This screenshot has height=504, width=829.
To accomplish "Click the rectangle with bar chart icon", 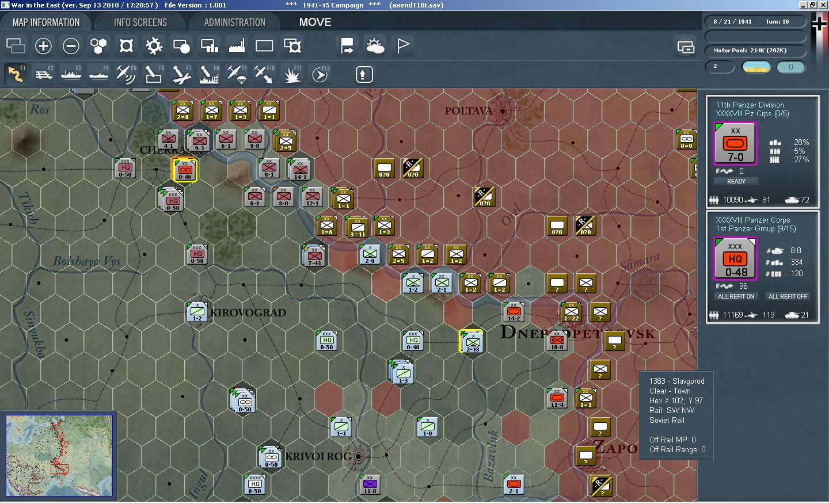I will click(209, 45).
